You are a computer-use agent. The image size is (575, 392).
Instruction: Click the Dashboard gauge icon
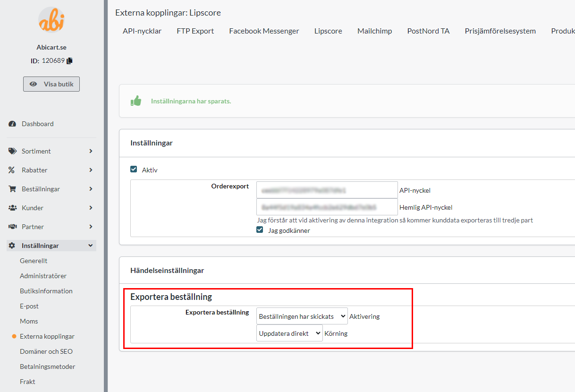click(12, 124)
